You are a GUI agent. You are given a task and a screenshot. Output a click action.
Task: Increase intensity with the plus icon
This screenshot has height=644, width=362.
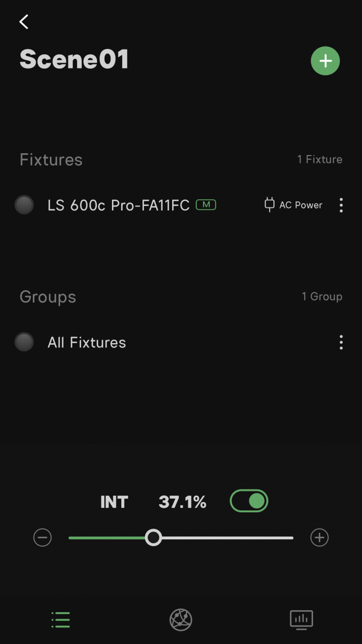pyautogui.click(x=319, y=538)
